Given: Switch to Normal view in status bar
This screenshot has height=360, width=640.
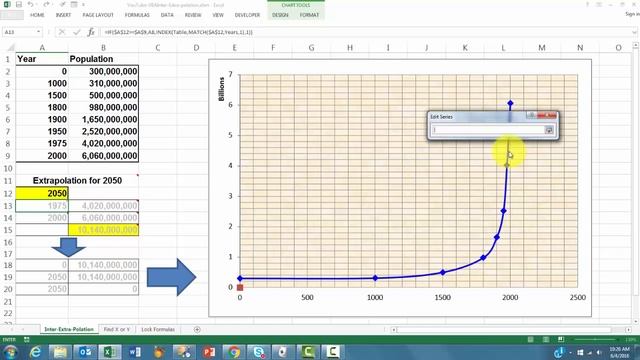Looking at the screenshot, I should 530,340.
